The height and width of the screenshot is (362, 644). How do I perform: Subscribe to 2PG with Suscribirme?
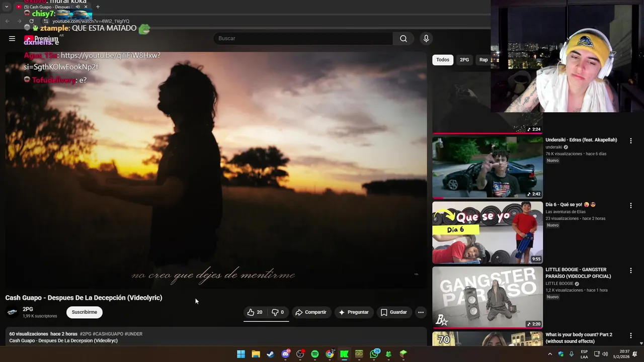(85, 312)
